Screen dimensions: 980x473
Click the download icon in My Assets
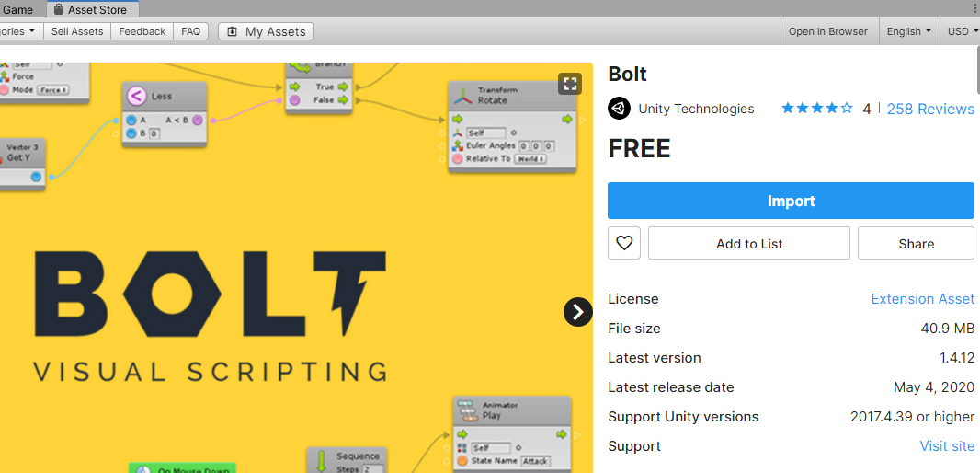pos(232,31)
